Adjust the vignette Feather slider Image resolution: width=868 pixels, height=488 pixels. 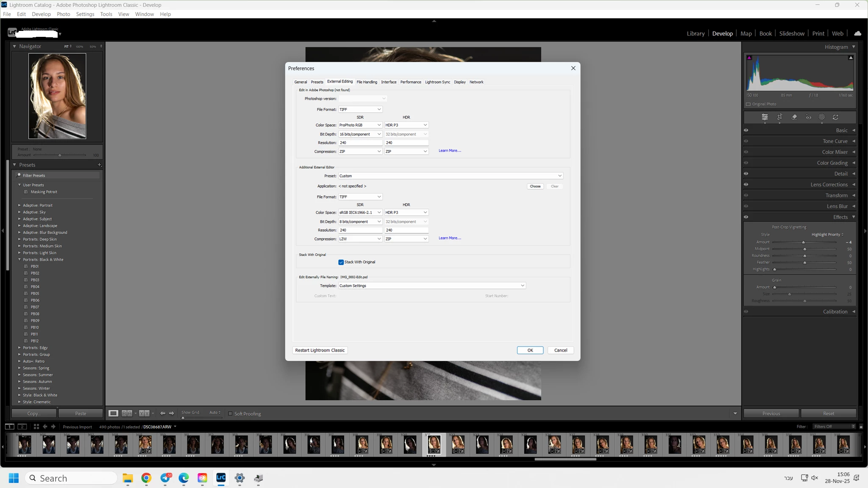pos(804,263)
